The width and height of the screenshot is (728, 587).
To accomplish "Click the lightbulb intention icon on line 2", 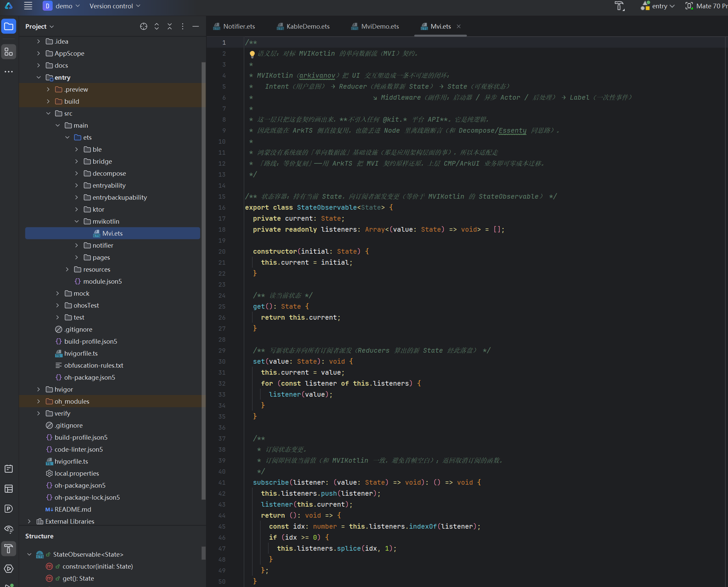I will [x=252, y=54].
